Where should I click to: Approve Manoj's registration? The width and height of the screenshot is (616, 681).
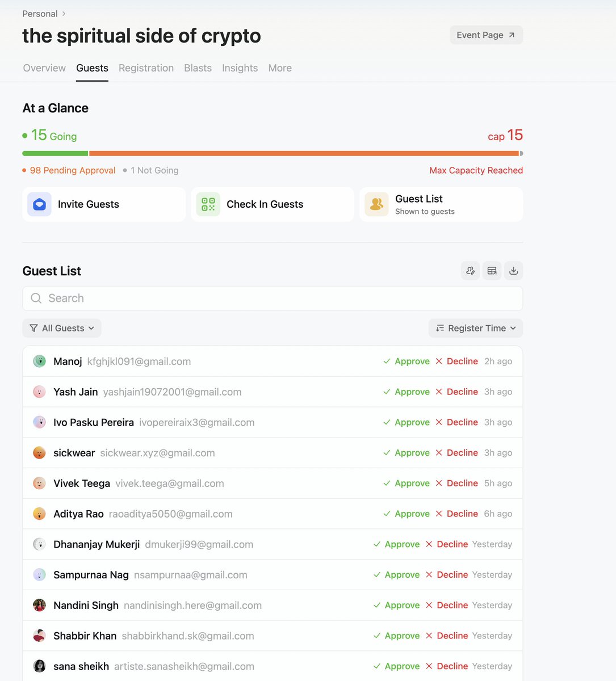click(x=407, y=361)
